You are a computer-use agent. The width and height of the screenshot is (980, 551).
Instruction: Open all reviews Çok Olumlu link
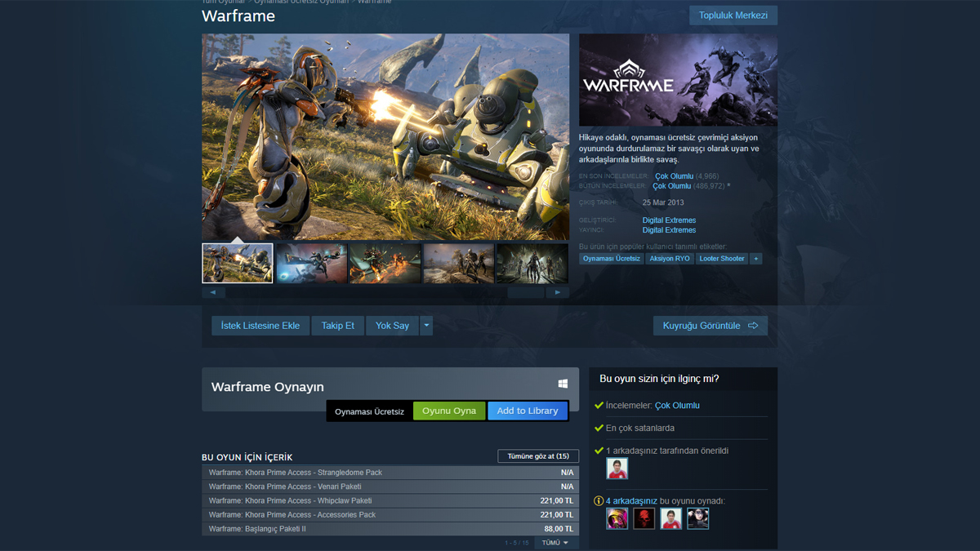pos(671,186)
